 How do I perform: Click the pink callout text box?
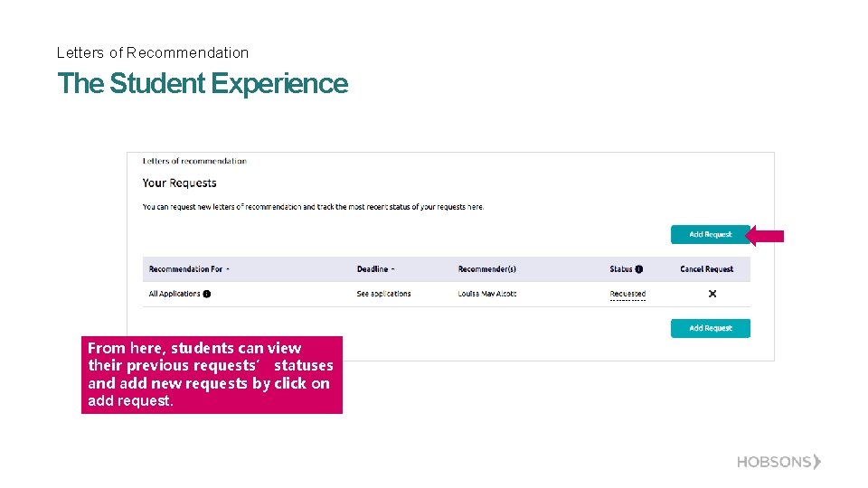tap(212, 374)
